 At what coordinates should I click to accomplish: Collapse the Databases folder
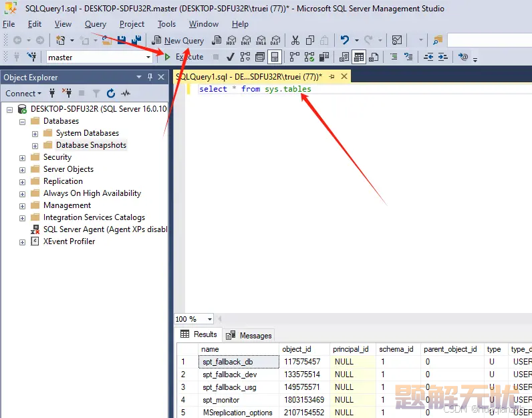pyautogui.click(x=23, y=122)
